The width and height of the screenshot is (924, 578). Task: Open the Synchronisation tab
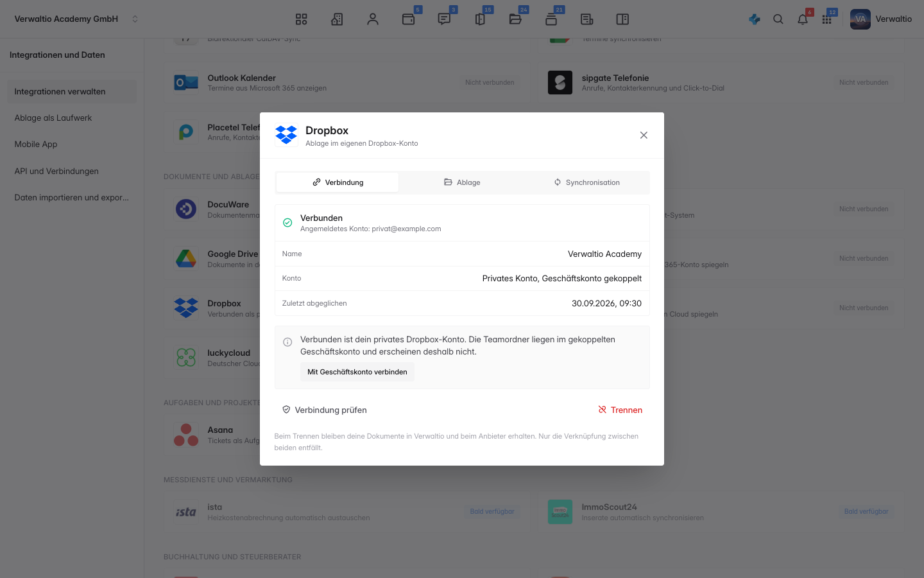[587, 182]
